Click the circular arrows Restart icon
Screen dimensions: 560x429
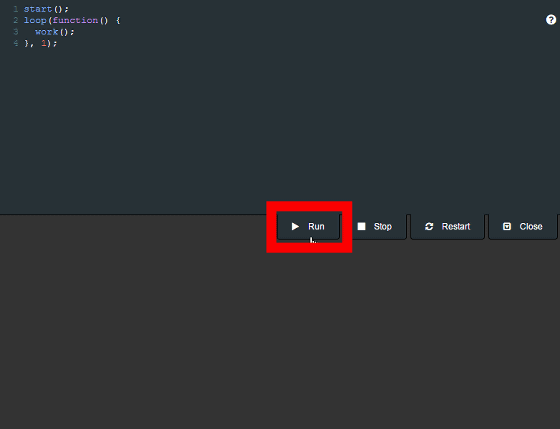click(429, 226)
